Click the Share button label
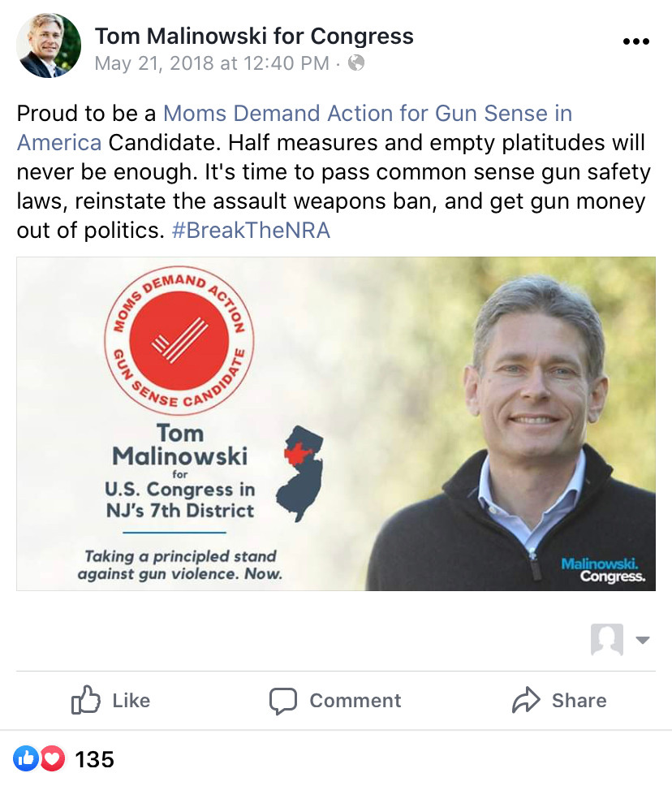 click(579, 700)
